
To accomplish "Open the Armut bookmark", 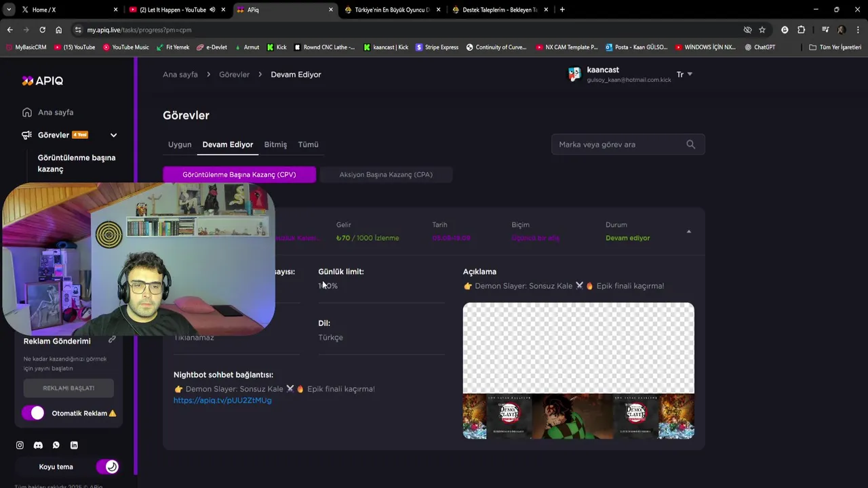I will [247, 47].
